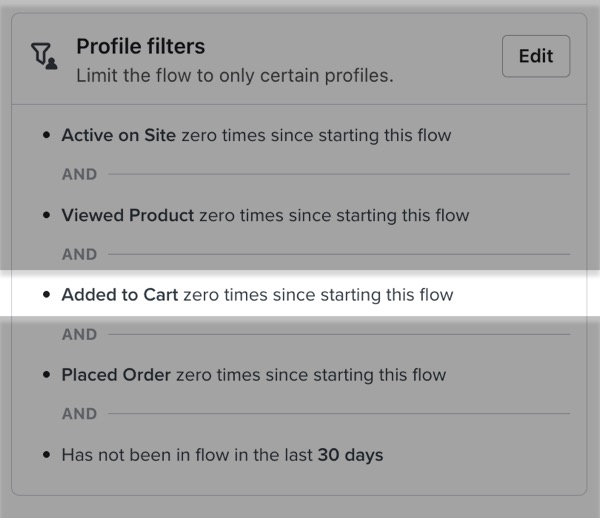Click the AND separator below Added to Cart
Image resolution: width=600 pixels, height=518 pixels.
click(x=79, y=334)
